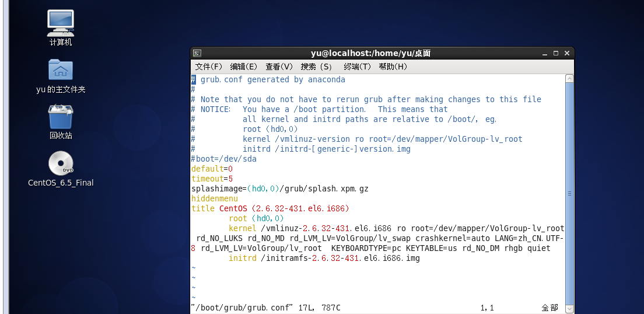
Task: Open the 查看(V) menu
Action: pyautogui.click(x=279, y=67)
